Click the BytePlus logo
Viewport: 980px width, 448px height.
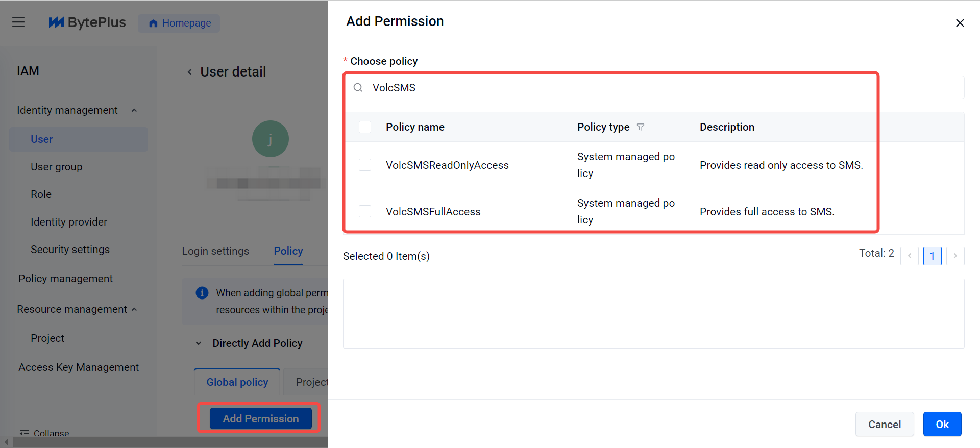(87, 22)
